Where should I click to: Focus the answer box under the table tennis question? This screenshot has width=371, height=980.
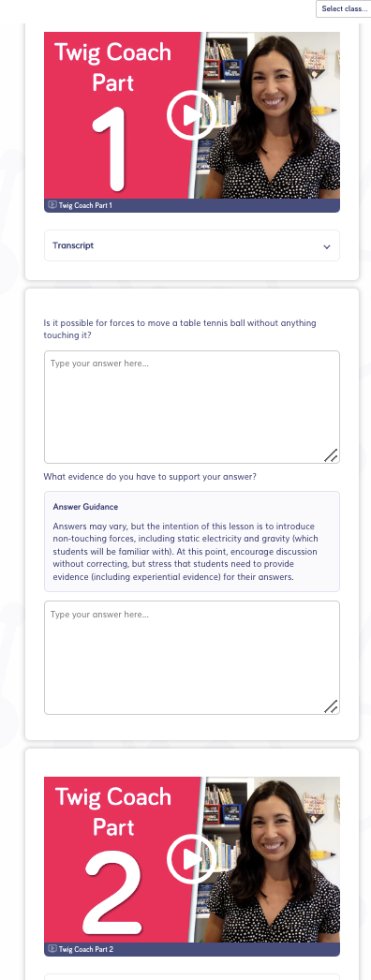[x=192, y=407]
